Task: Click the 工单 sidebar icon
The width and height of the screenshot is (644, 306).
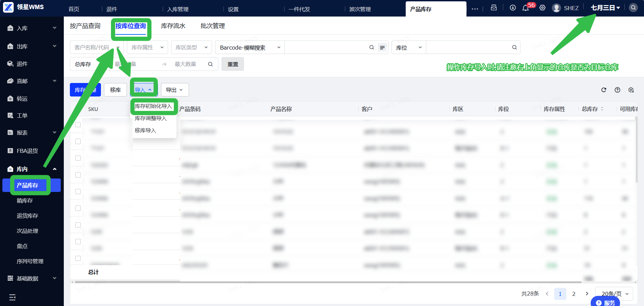Action: [10, 115]
